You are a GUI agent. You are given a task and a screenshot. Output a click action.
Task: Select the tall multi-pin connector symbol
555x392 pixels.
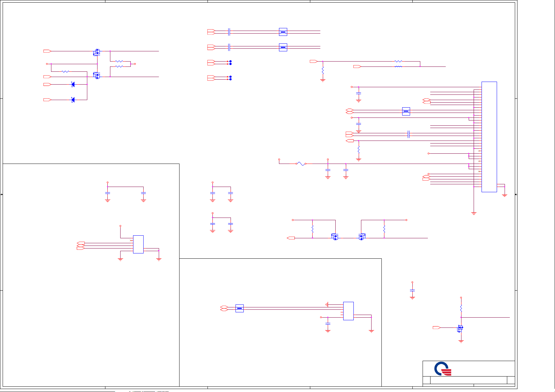(489, 137)
